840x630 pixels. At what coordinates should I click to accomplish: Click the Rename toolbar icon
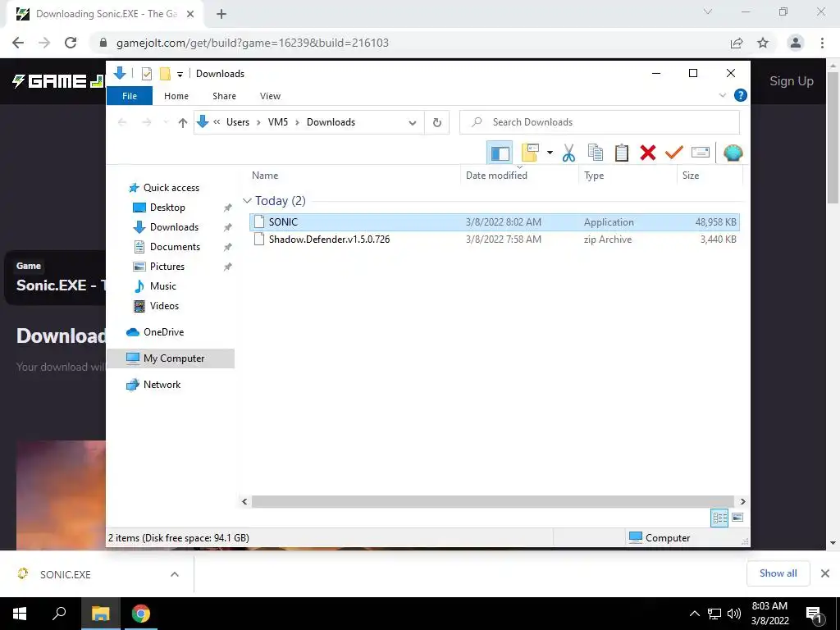point(701,153)
